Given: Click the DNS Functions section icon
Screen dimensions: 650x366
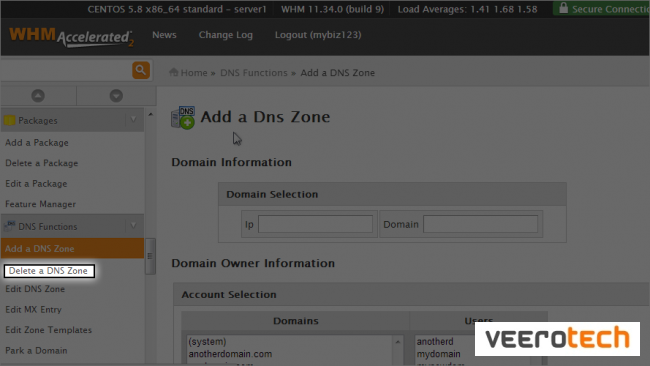Looking at the screenshot, I should click(10, 226).
